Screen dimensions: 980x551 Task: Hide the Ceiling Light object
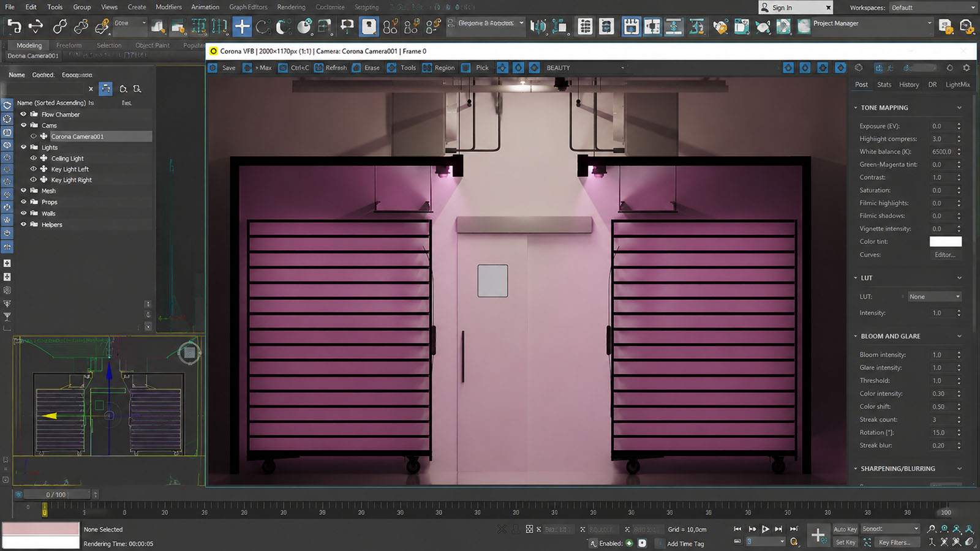pos(34,159)
